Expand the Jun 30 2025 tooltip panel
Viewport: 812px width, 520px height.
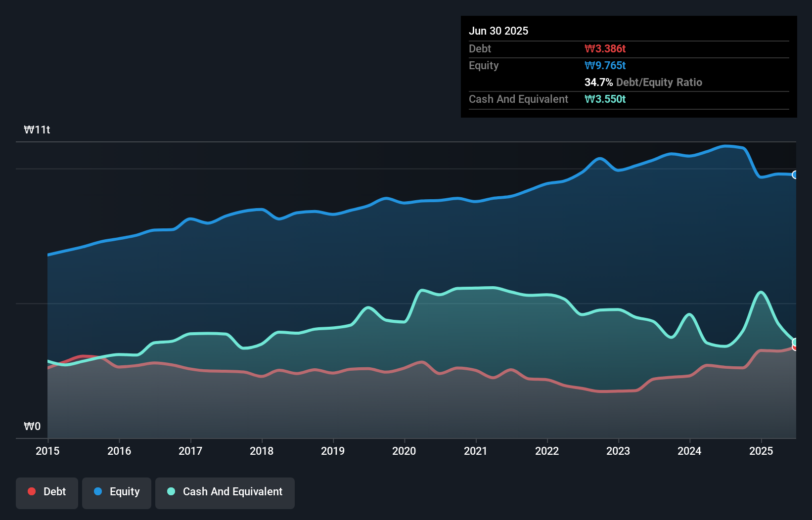tap(499, 30)
